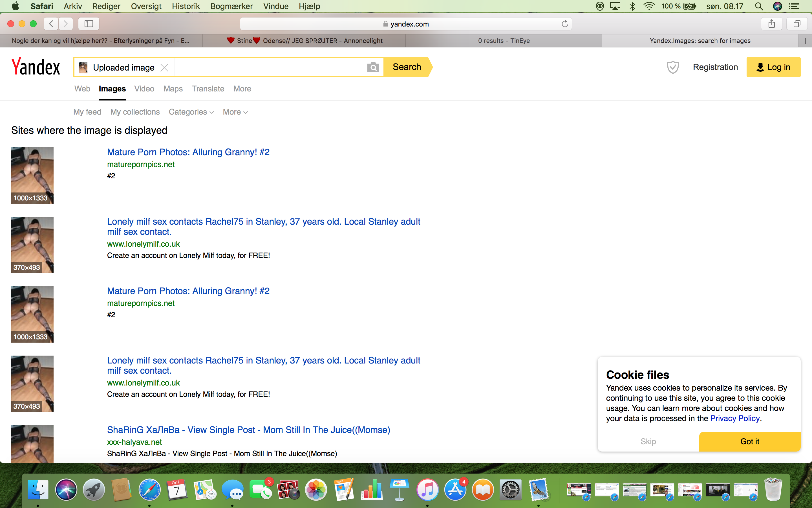Open the camera image search icon
Viewport: 812px width, 508px height.
coord(373,67)
